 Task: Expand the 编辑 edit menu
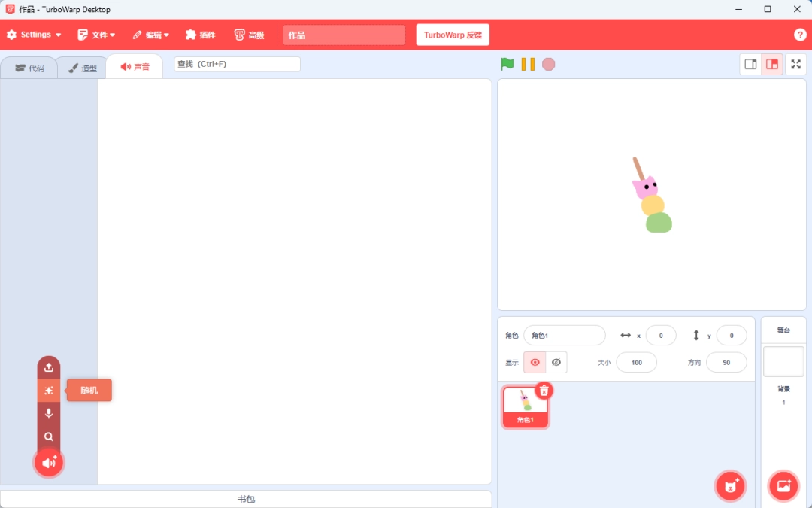(151, 35)
